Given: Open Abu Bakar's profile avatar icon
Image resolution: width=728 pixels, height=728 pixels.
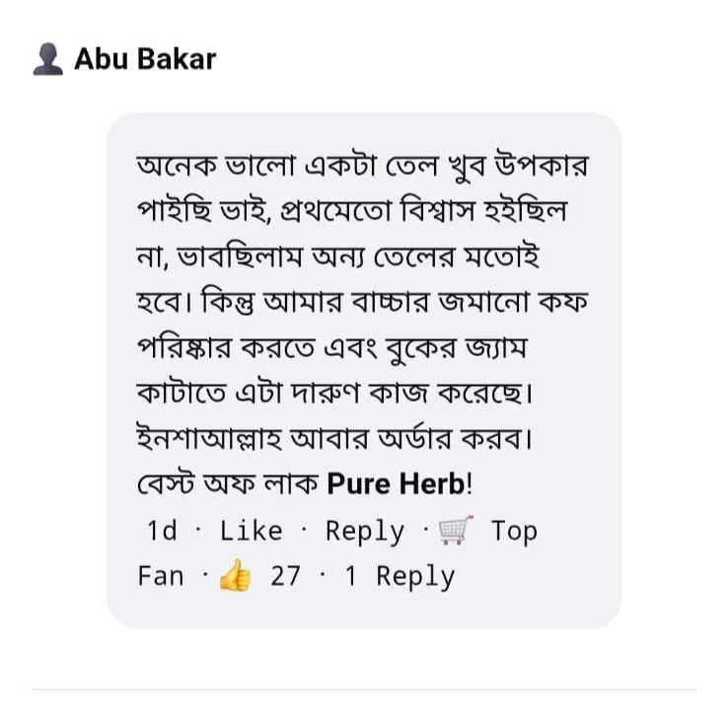Looking at the screenshot, I should tap(47, 59).
